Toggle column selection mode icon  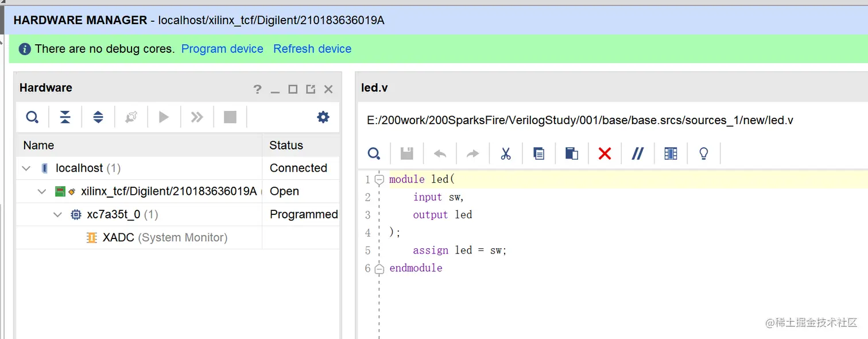671,153
